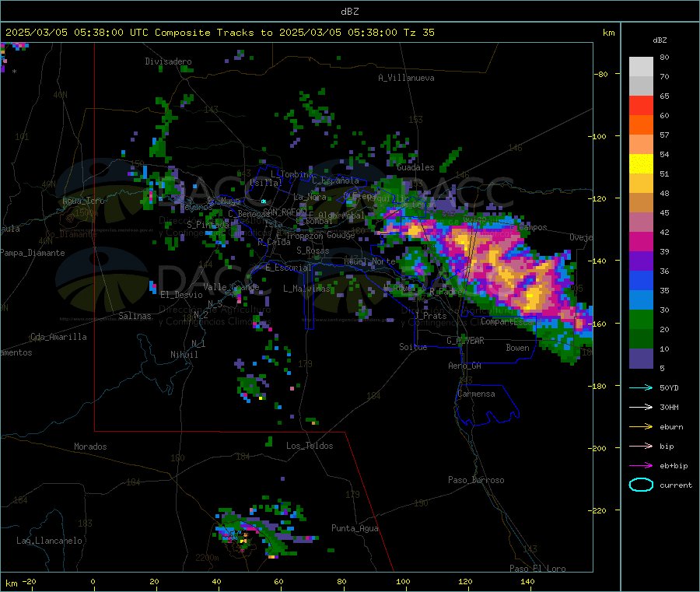
Task: Click the purple 5 dBZ color swatch
Action: coord(641,359)
